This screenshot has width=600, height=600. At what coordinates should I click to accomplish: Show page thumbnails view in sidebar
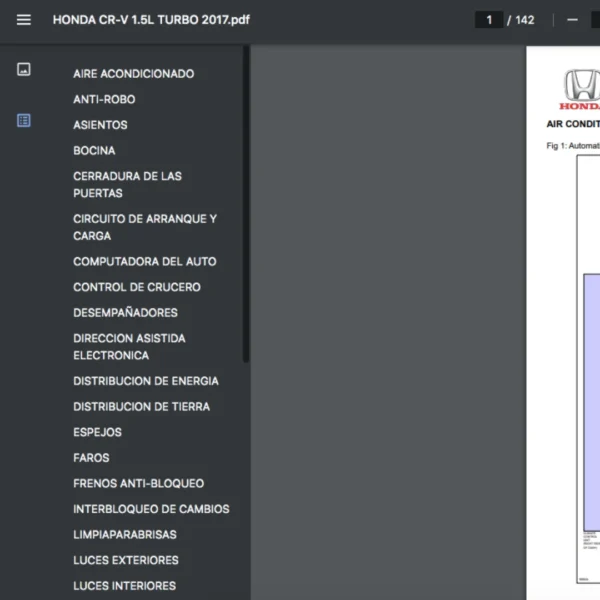pyautogui.click(x=24, y=70)
